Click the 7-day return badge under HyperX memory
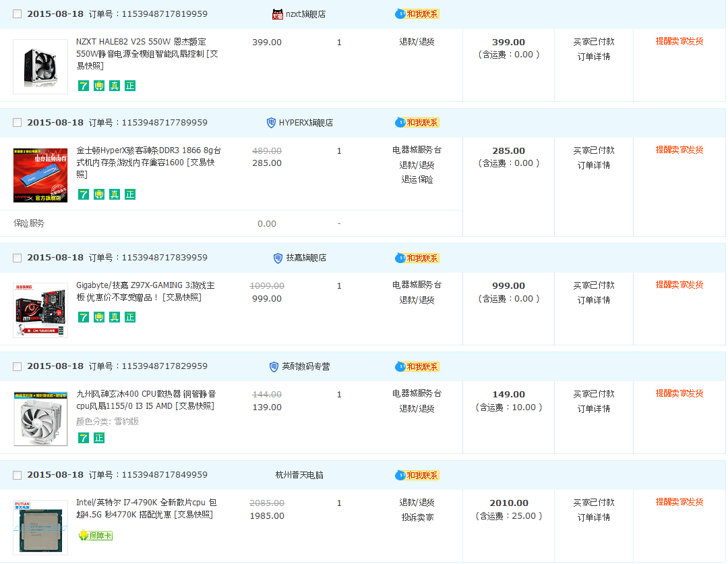728x564 pixels. [x=84, y=194]
